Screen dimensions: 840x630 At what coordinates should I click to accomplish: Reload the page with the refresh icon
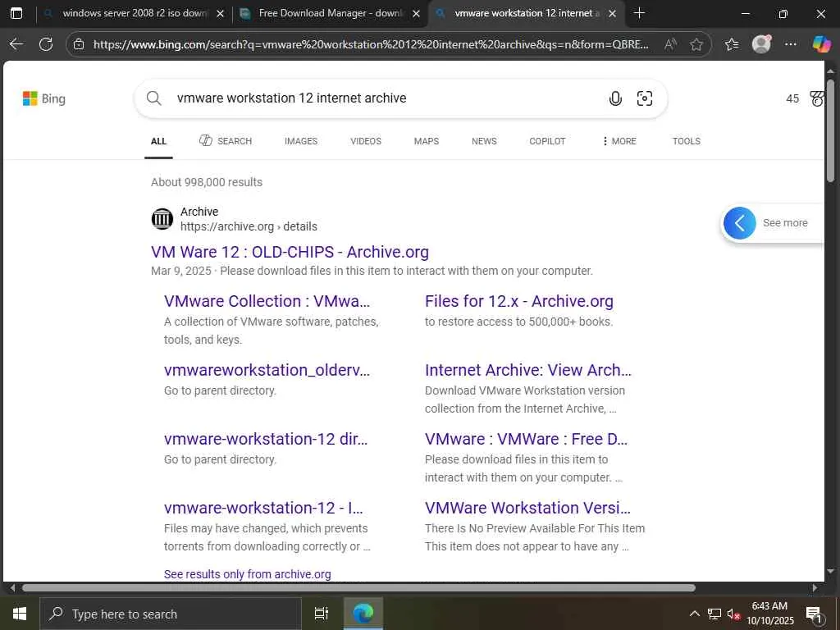[x=46, y=44]
